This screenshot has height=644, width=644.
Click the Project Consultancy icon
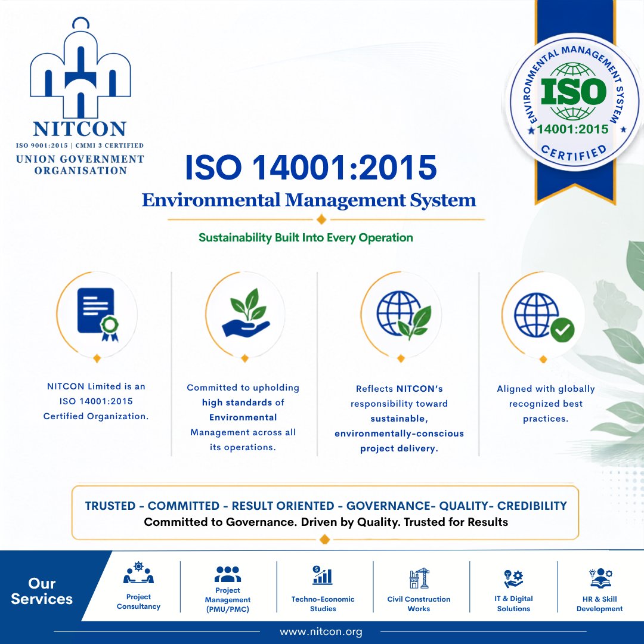pyautogui.click(x=138, y=572)
